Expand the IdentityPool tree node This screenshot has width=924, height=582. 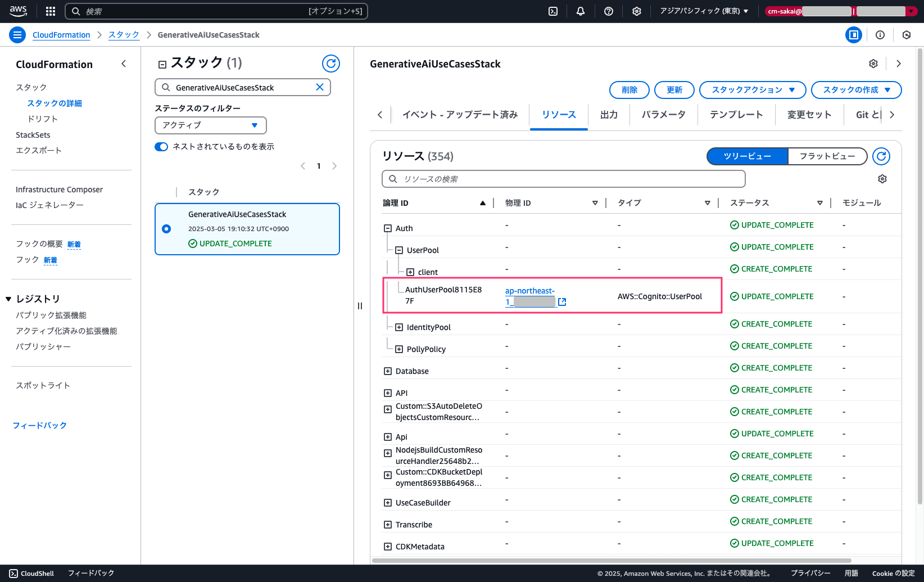(399, 327)
